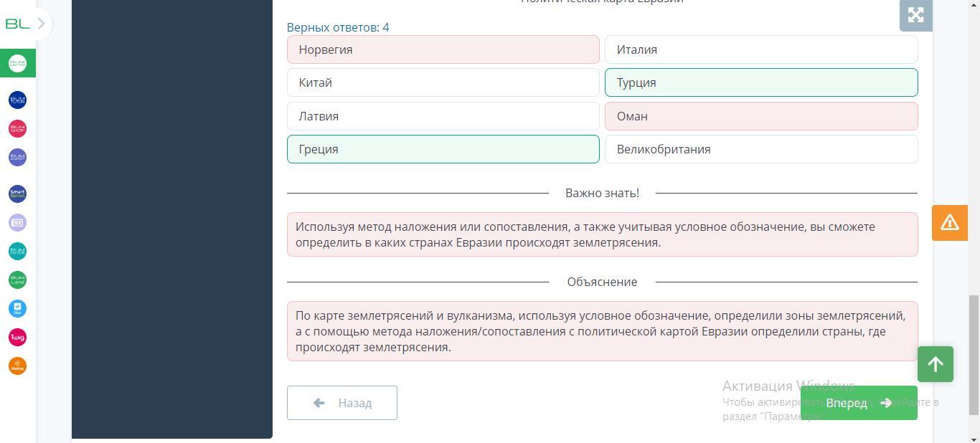980x443 pixels.
Task: Click the answer option Оман
Action: pyautogui.click(x=760, y=116)
